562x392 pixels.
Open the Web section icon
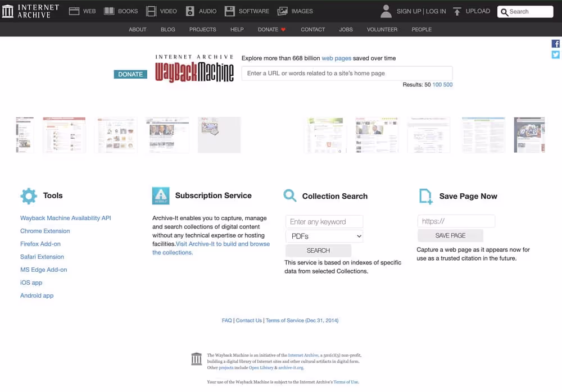click(x=74, y=11)
